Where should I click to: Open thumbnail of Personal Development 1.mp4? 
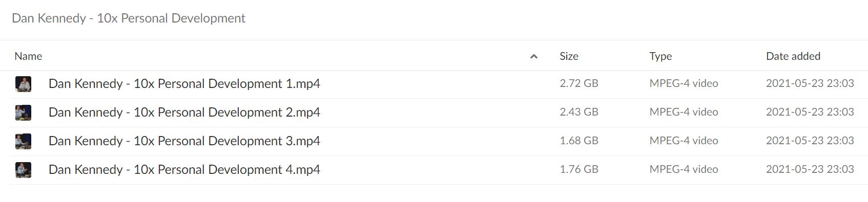tap(23, 84)
